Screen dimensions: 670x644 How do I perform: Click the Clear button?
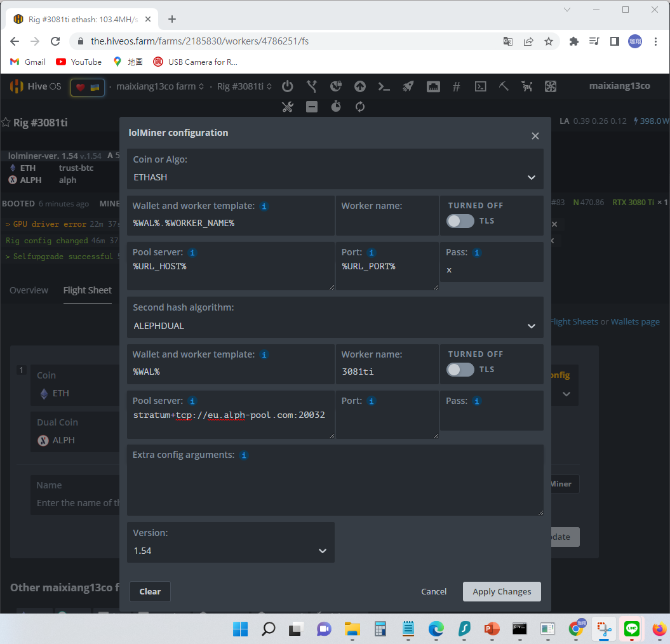pyautogui.click(x=150, y=591)
